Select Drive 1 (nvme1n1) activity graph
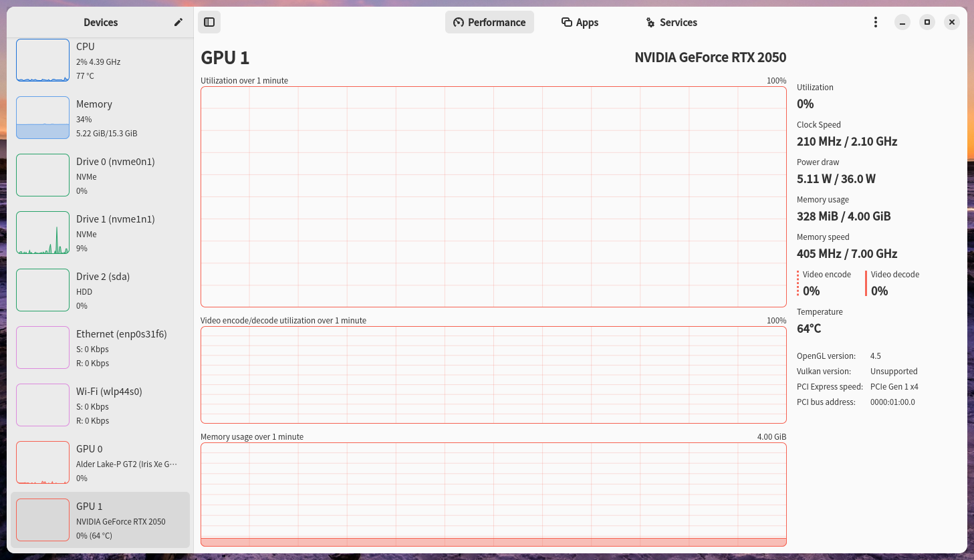 point(43,233)
